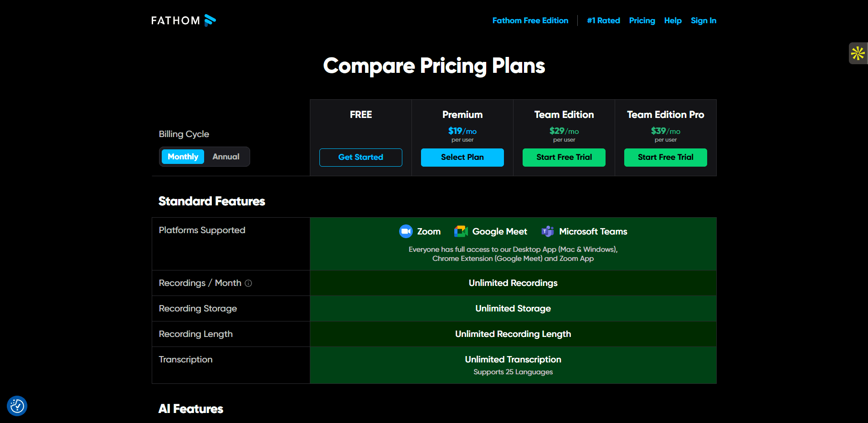Open the blue cookie preferences badge
This screenshot has height=423, width=868.
click(17, 406)
